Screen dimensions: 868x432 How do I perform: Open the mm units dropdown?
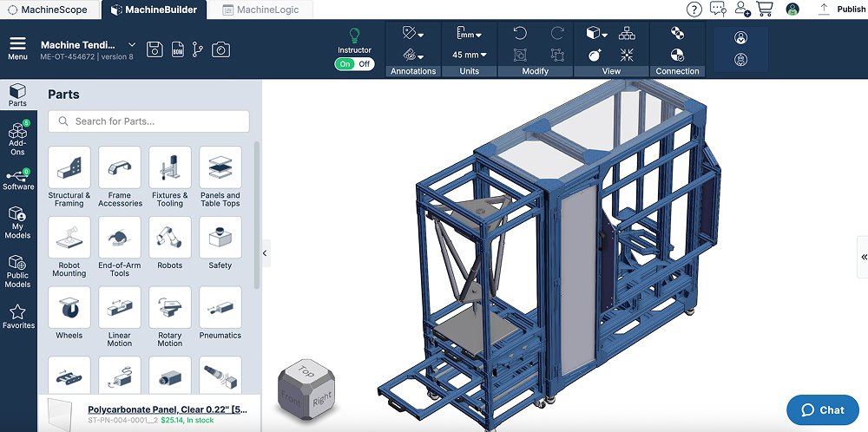click(469, 33)
